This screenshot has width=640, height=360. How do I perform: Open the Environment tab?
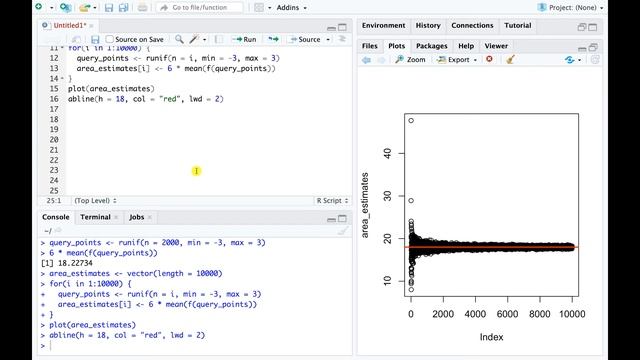tap(383, 25)
